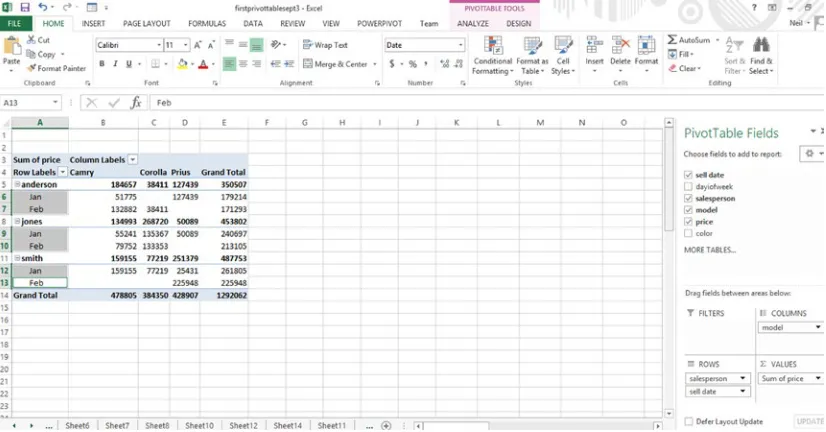Viewport: 826px width, 432px height.
Task: Apply Percent Style format
Action: 412,64
